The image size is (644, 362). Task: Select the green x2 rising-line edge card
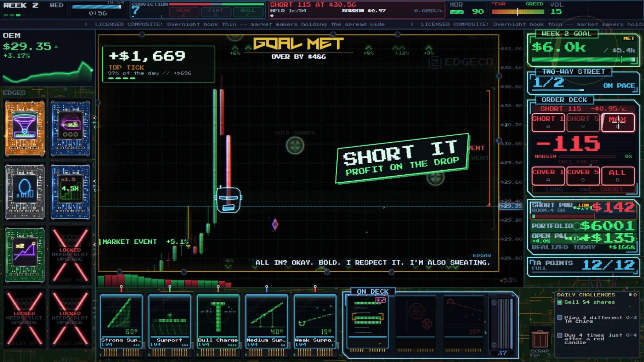24,255
